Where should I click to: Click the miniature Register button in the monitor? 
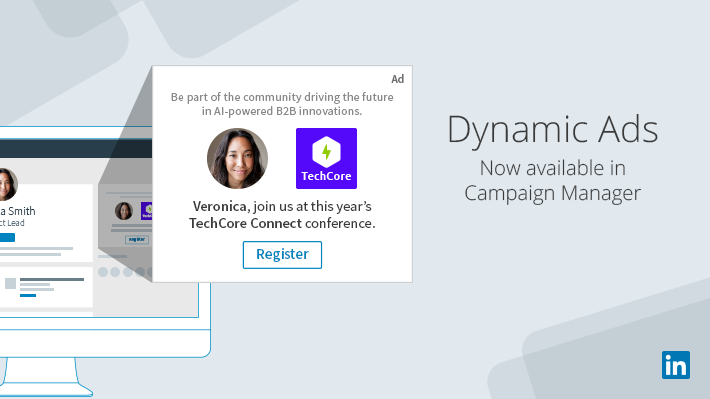[137, 239]
